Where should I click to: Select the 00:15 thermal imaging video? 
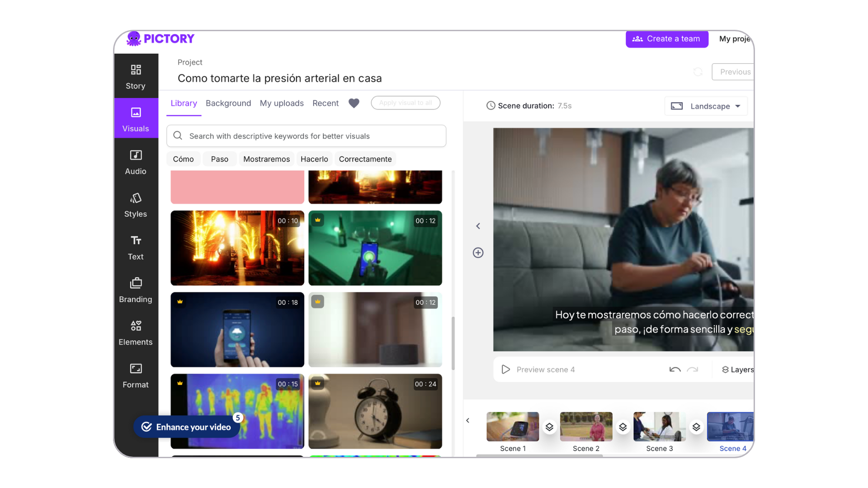tap(237, 411)
